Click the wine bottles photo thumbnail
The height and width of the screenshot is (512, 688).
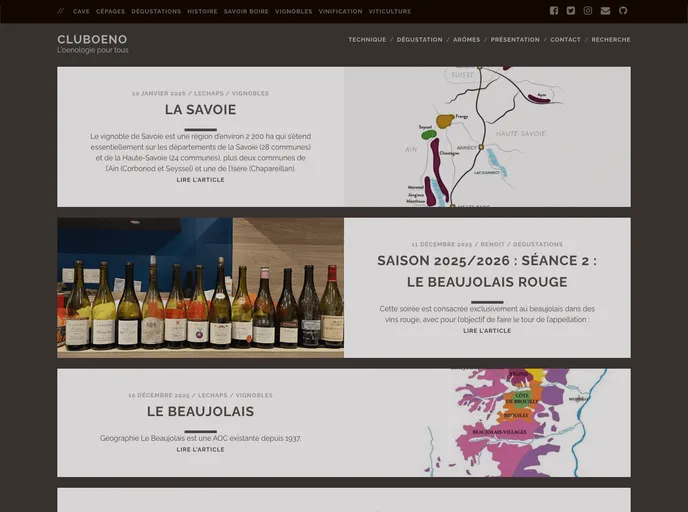click(x=200, y=288)
